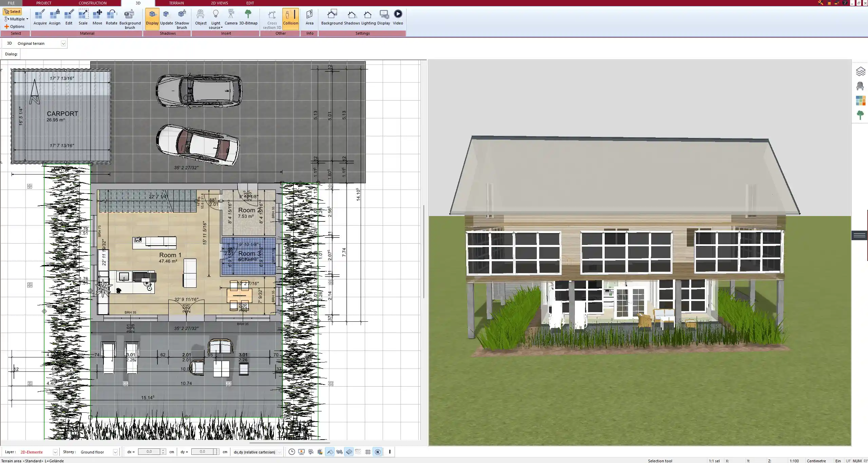Toggle snap to grid in the status bar

click(368, 452)
